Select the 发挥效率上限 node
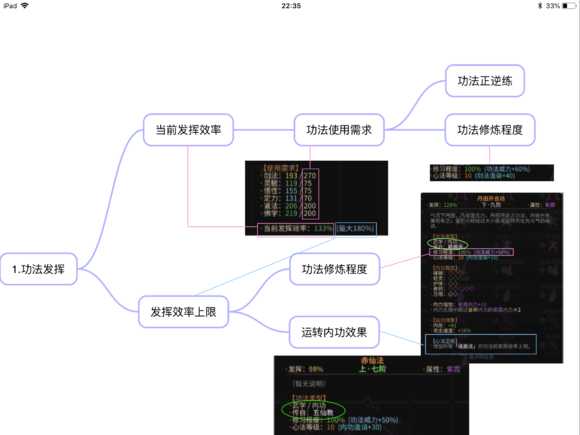This screenshot has height=435, width=580. click(183, 312)
